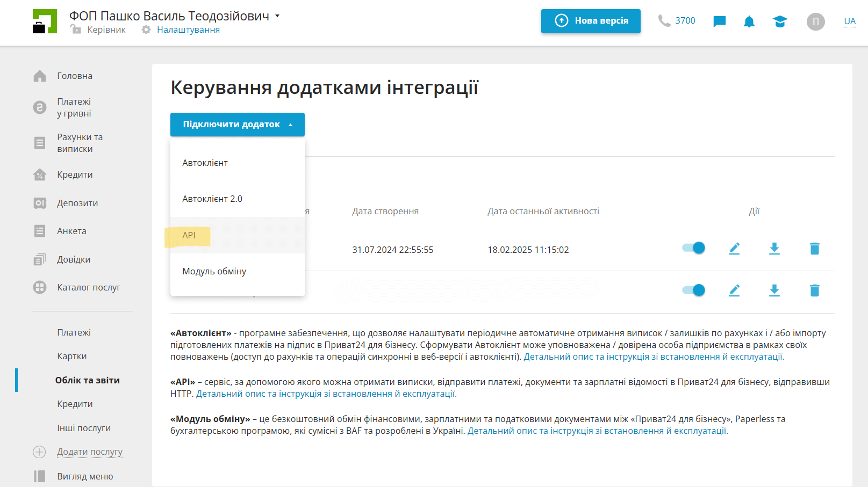Open Автоклієнт detailed instructions link
This screenshot has width=868, height=487.
(654, 357)
